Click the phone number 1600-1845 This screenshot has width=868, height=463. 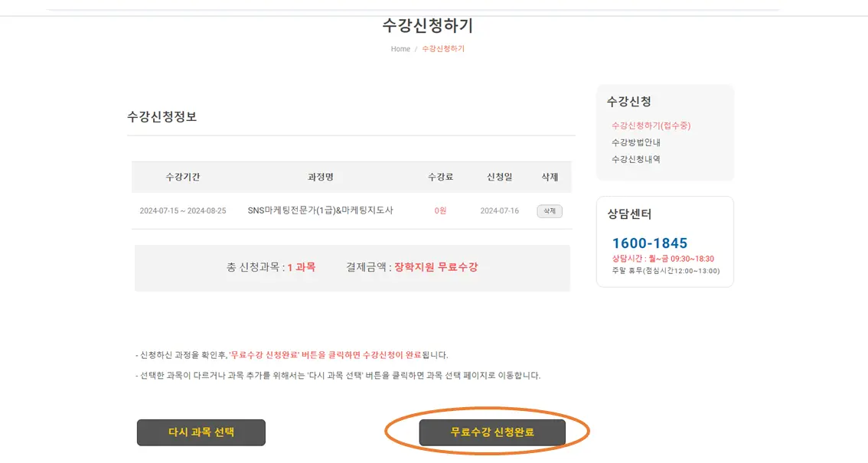click(649, 243)
